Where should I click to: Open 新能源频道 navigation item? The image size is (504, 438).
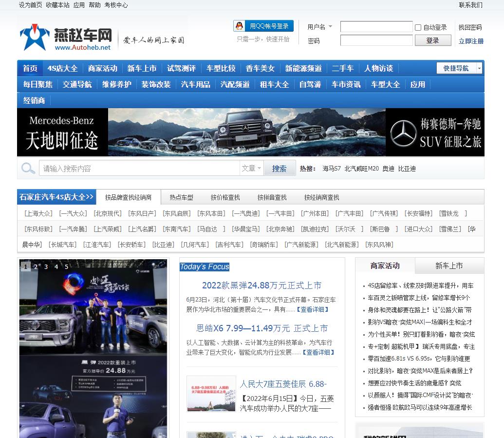coord(303,69)
